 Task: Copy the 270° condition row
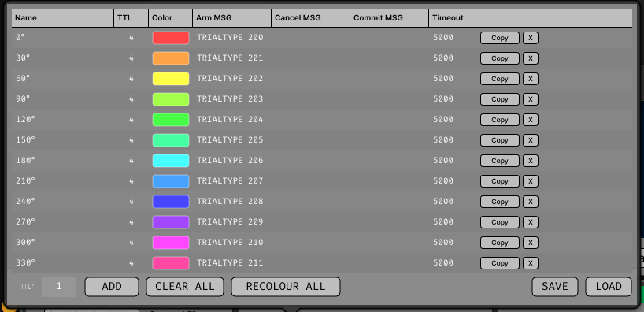click(499, 222)
